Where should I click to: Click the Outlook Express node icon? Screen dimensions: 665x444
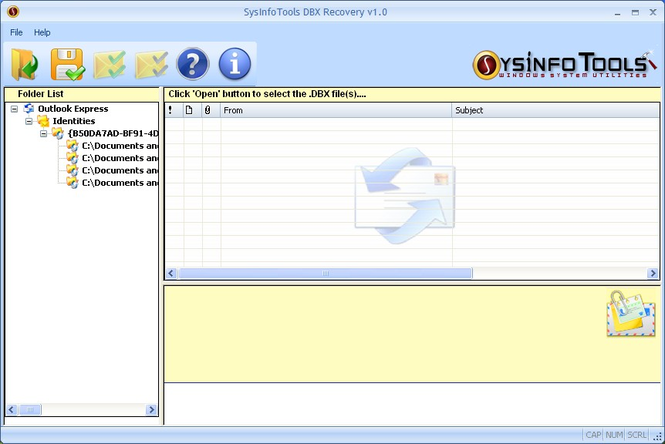coord(29,109)
